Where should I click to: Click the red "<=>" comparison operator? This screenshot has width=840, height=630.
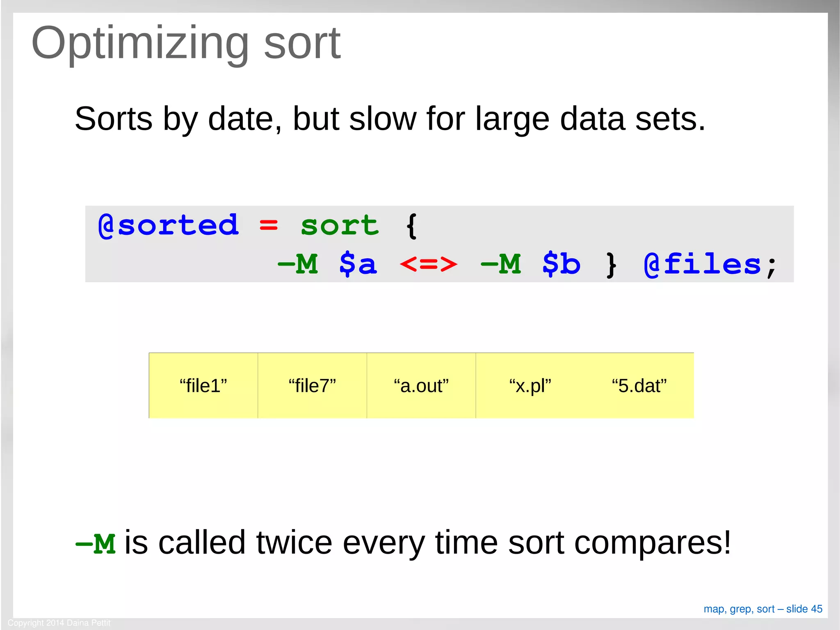(x=428, y=264)
